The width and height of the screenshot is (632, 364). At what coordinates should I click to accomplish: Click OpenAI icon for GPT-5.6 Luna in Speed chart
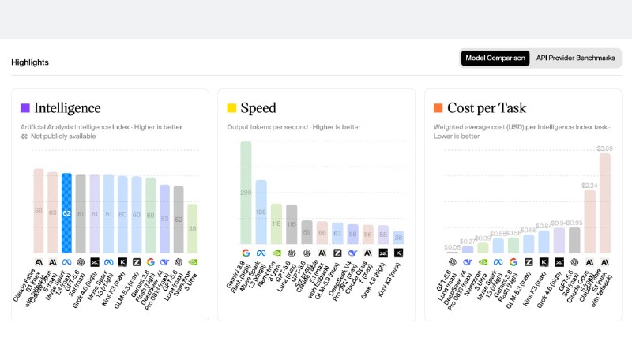[292, 253]
